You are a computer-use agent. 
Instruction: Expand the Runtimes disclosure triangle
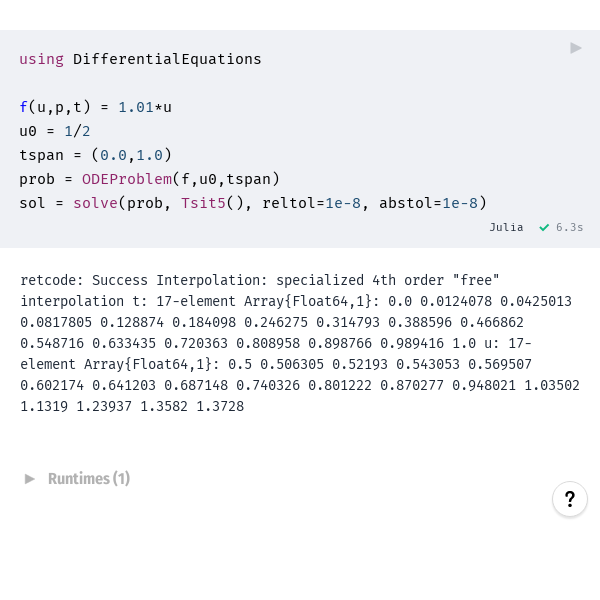[29, 479]
